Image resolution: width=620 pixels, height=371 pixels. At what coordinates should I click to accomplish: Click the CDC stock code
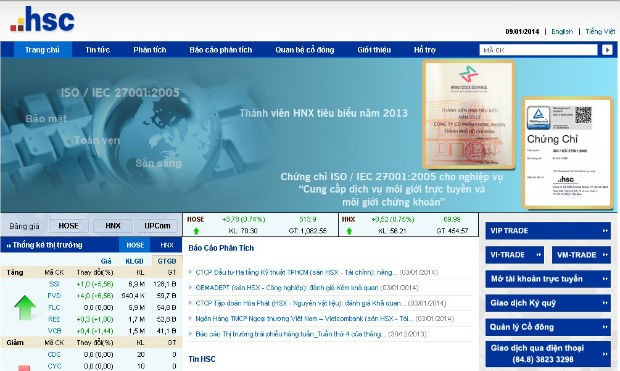54,355
